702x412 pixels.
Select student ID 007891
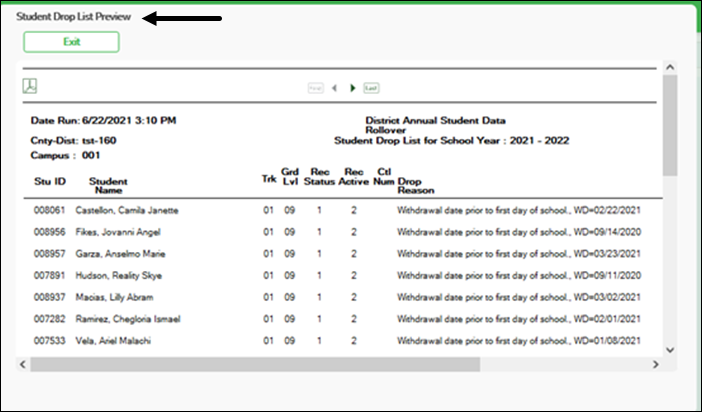(49, 275)
